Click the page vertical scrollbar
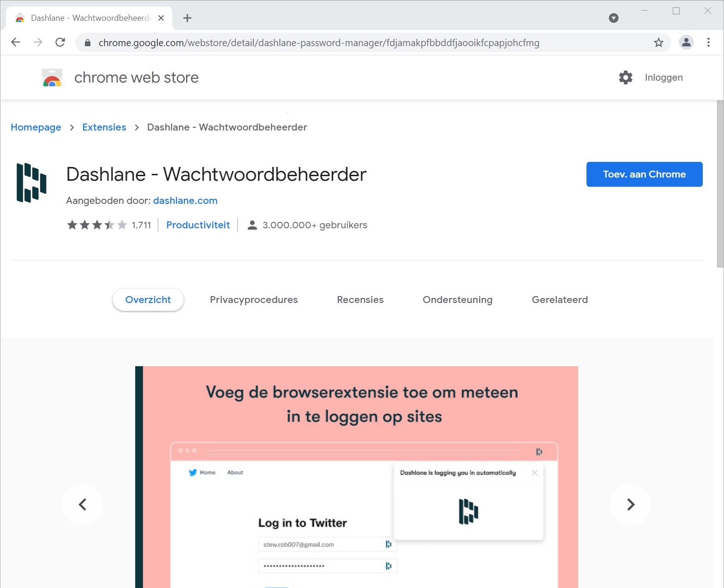Viewport: 724px width, 588px height. coord(720,184)
